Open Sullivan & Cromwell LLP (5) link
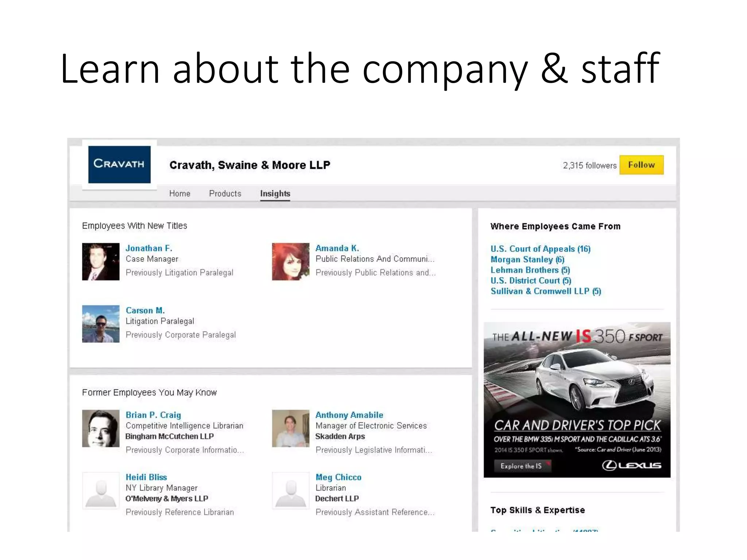Viewport: 747px width, 560px height. (x=546, y=291)
